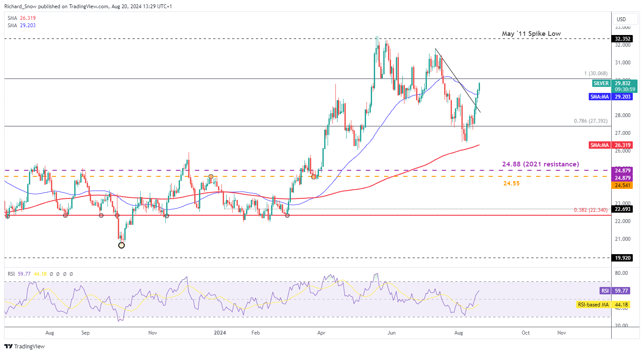Image resolution: width=644 pixels, height=354 pixels.
Task: Click the "0.382 (22.340)" Fibonacci label
Action: tap(590, 210)
